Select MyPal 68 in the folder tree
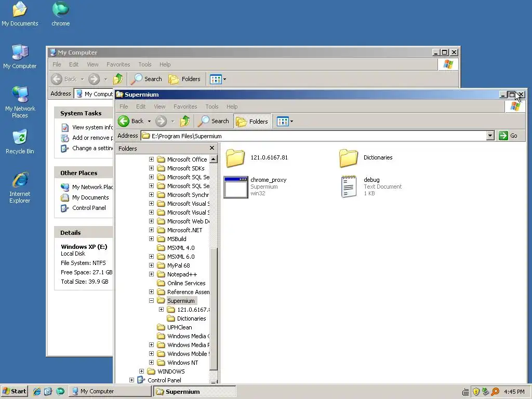 point(178,265)
